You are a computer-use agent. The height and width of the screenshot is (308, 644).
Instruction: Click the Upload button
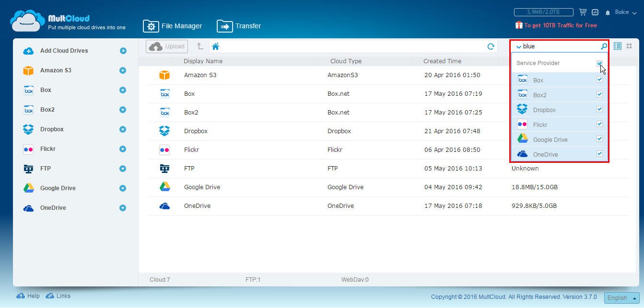[x=167, y=46]
